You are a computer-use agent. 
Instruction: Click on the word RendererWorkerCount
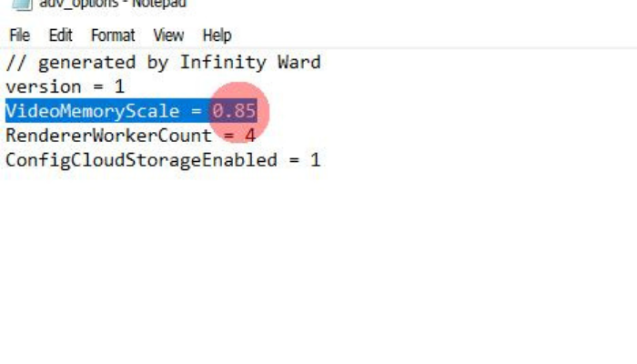pyautogui.click(x=109, y=136)
